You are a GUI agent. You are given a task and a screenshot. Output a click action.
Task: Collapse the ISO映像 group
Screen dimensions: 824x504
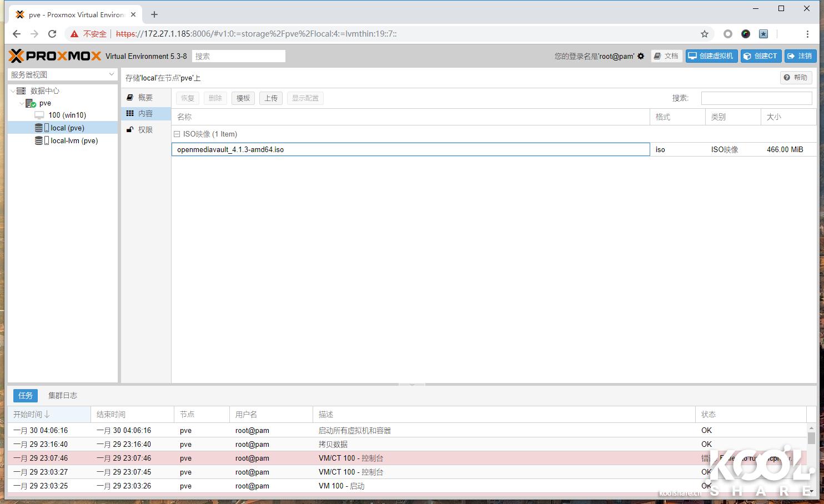coord(177,134)
